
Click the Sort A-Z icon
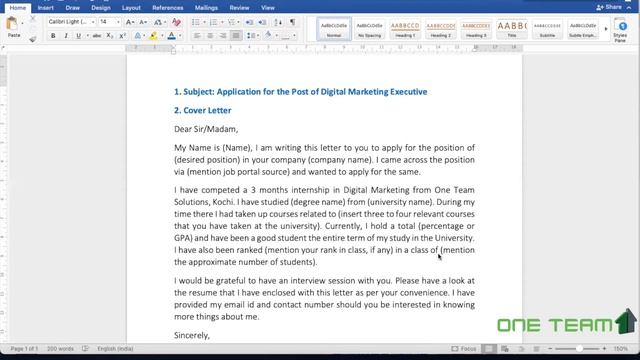pyautogui.click(x=278, y=22)
